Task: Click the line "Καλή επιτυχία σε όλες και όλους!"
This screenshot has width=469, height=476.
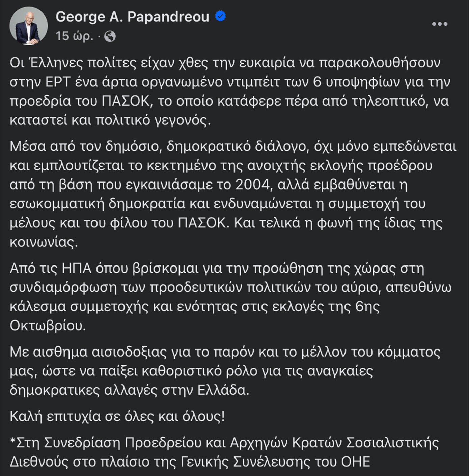Action: click(x=117, y=416)
